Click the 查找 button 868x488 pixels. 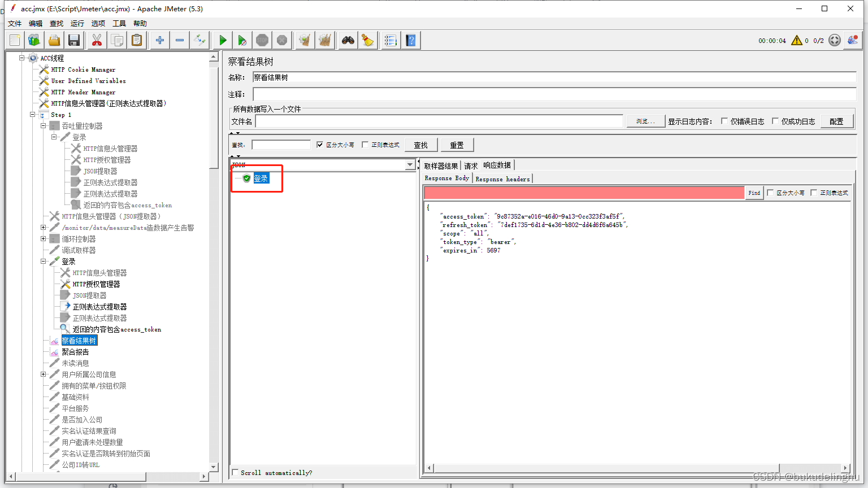tap(421, 145)
